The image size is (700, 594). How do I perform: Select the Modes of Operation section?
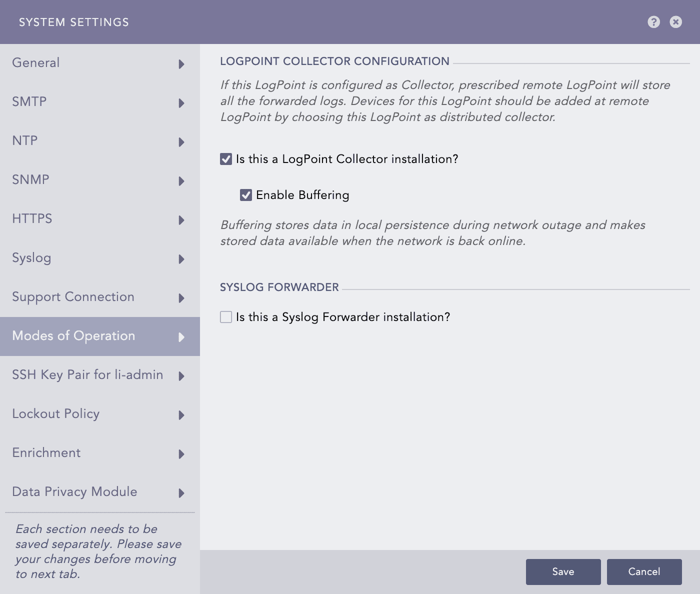tap(73, 336)
